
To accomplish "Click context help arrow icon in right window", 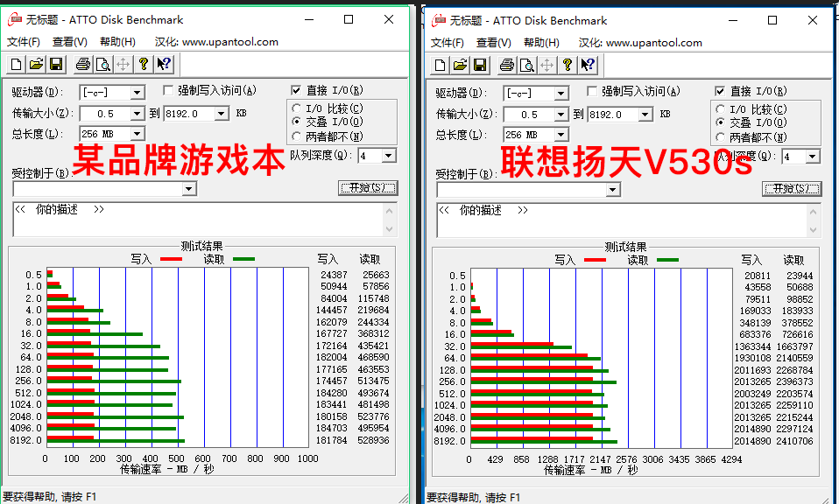I will click(x=587, y=66).
